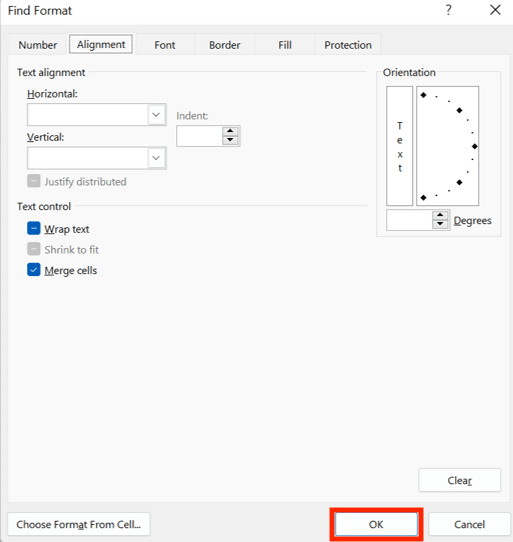Image resolution: width=513 pixels, height=542 pixels.
Task: Open the Fill tab
Action: click(285, 45)
